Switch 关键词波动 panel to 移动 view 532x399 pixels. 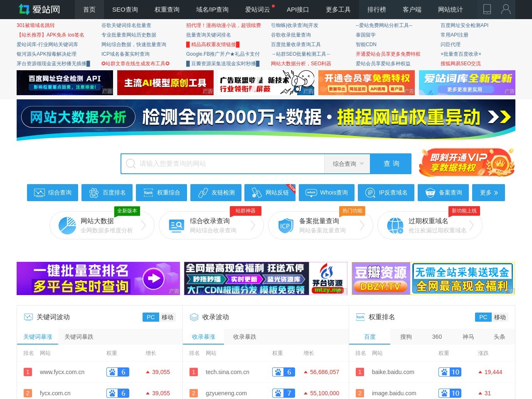coord(168,317)
